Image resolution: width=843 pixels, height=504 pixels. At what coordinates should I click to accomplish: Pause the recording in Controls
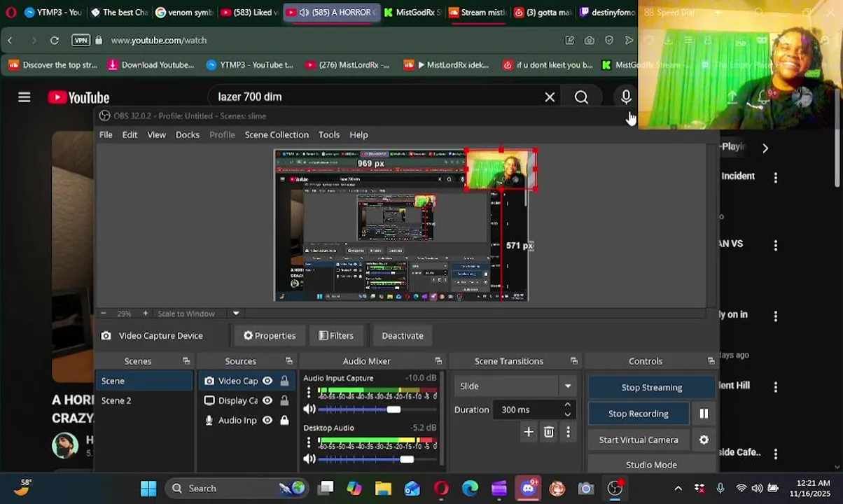[704, 414]
